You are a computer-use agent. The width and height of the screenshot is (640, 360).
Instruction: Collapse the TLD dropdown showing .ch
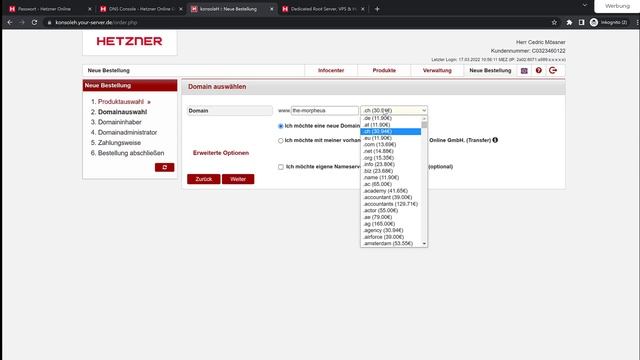(x=394, y=110)
